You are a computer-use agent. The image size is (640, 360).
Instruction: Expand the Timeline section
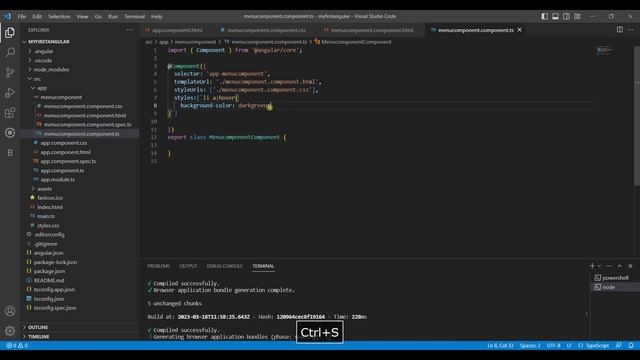(39, 336)
